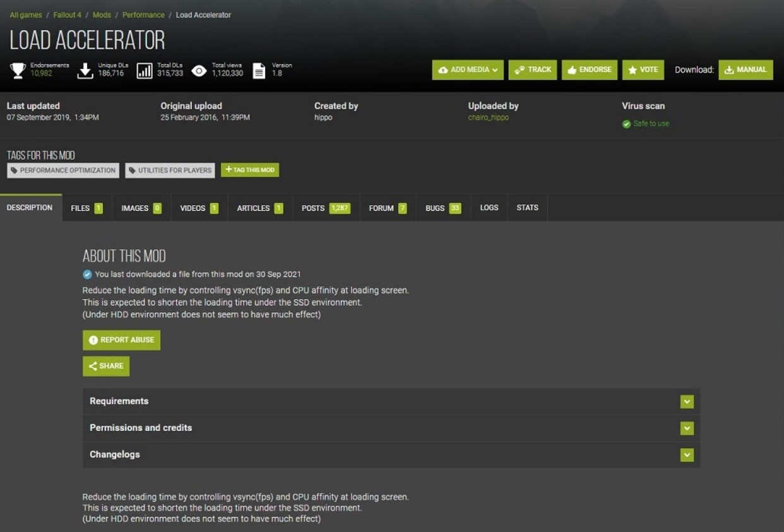Viewport: 784px width, 532px height.
Task: Click the creator name hippo
Action: [323, 118]
